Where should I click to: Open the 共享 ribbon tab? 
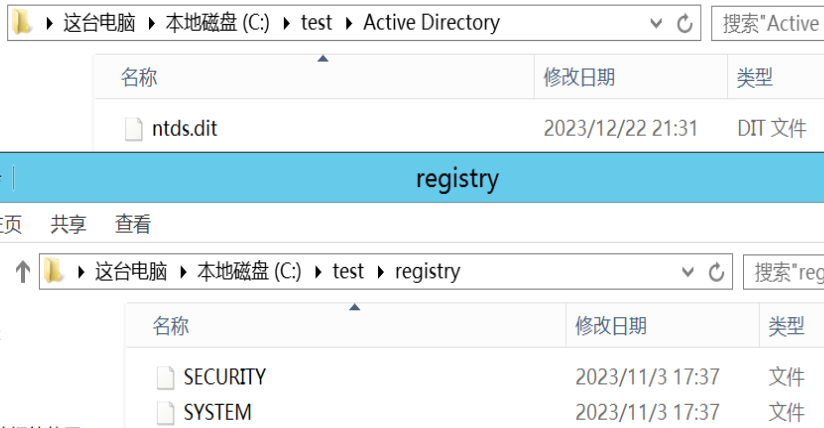(68, 225)
